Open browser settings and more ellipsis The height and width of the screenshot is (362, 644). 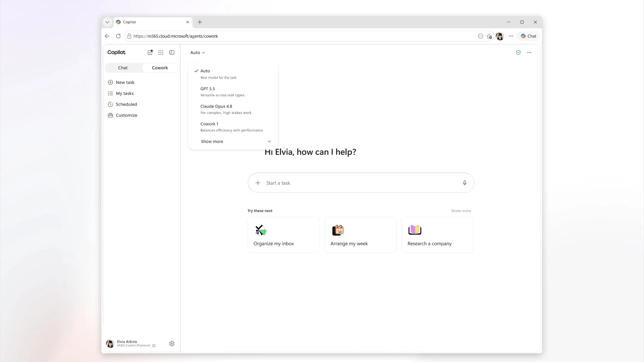[511, 36]
